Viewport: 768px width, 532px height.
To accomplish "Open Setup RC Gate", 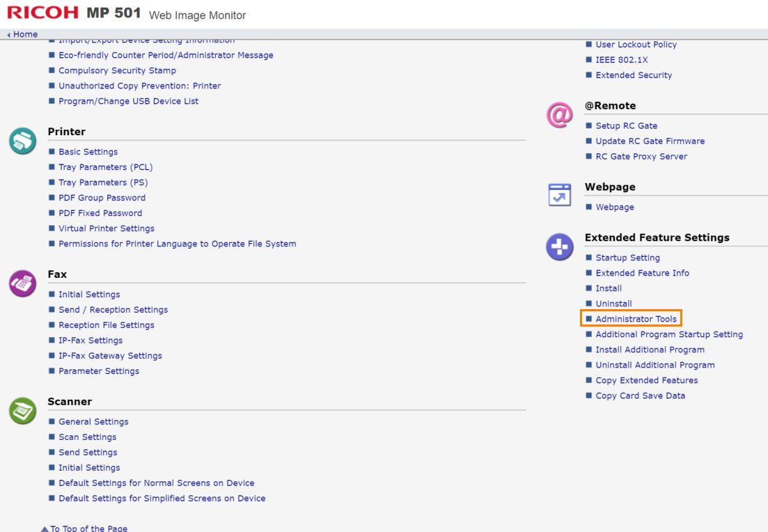I will [626, 126].
